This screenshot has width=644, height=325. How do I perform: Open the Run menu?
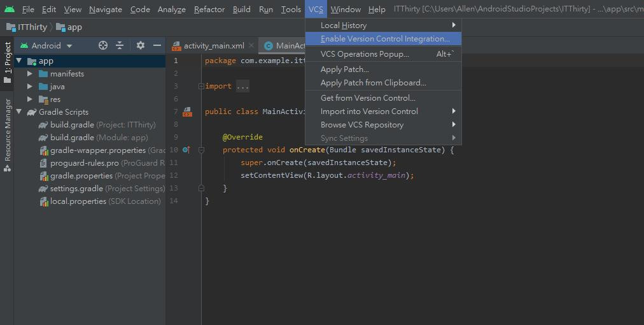coord(266,9)
